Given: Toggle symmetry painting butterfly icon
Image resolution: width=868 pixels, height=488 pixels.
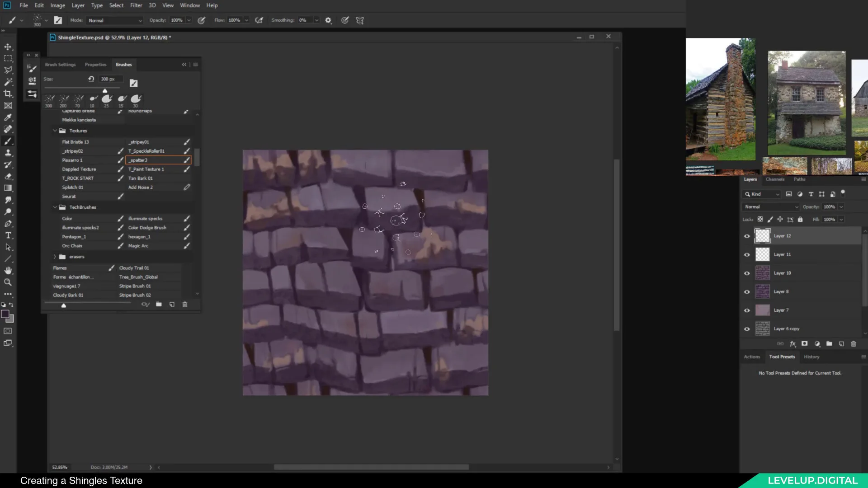Looking at the screenshot, I should pyautogui.click(x=360, y=20).
